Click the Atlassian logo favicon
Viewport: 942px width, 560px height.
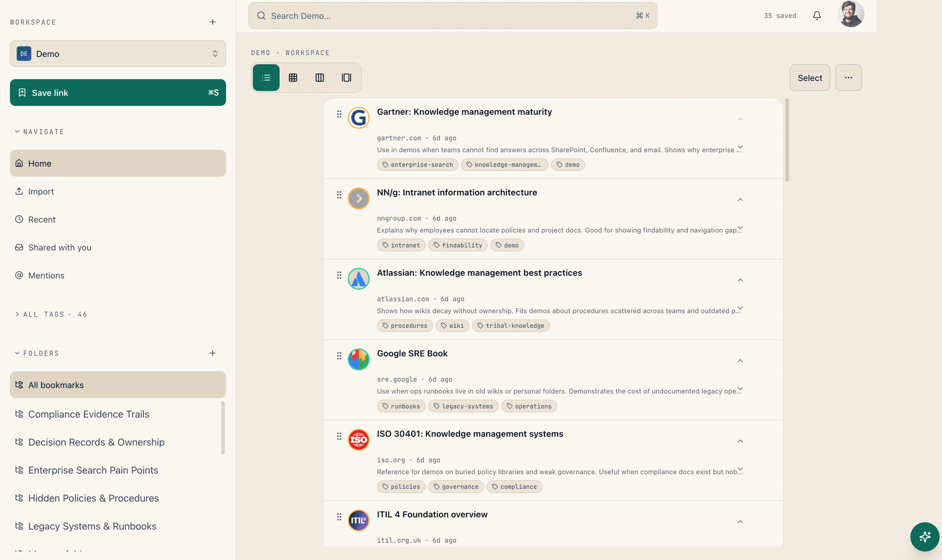[x=359, y=278]
